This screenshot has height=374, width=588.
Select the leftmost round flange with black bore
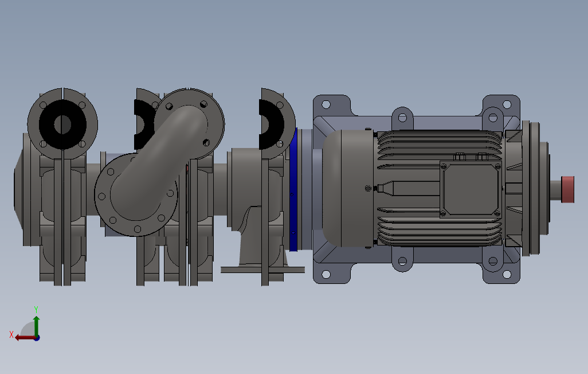(62, 124)
